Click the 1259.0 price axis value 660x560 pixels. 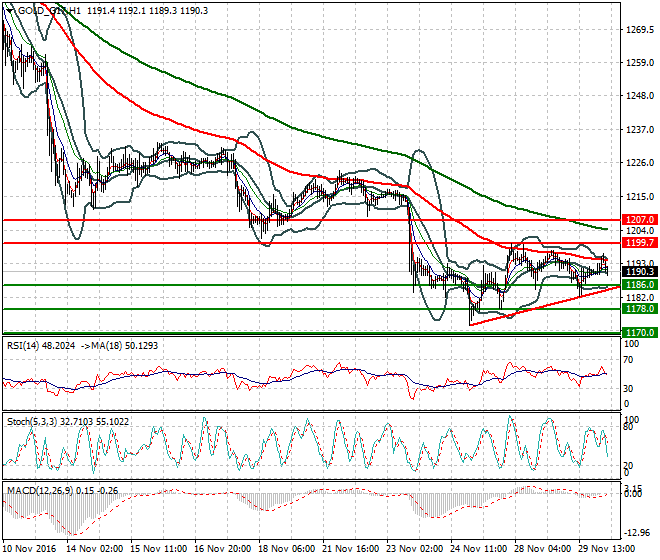(640, 63)
